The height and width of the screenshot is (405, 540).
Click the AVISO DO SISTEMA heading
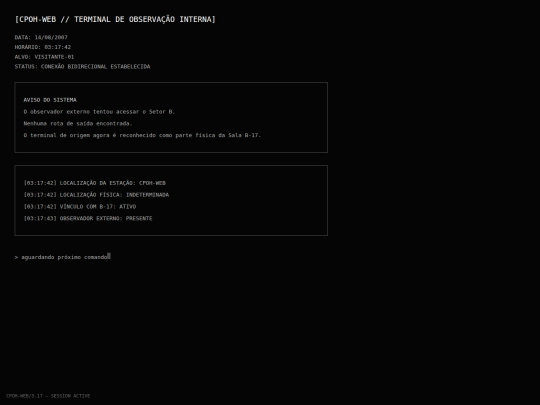tap(50, 100)
